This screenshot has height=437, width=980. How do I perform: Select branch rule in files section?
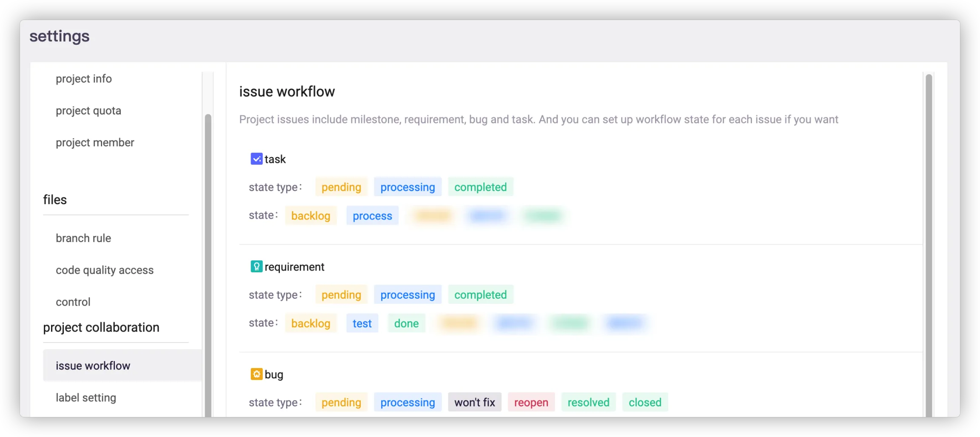pos(83,238)
